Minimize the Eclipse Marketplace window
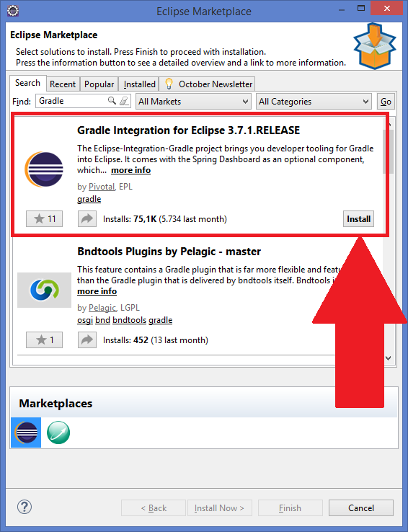The height and width of the screenshot is (532, 408). pos(343,9)
